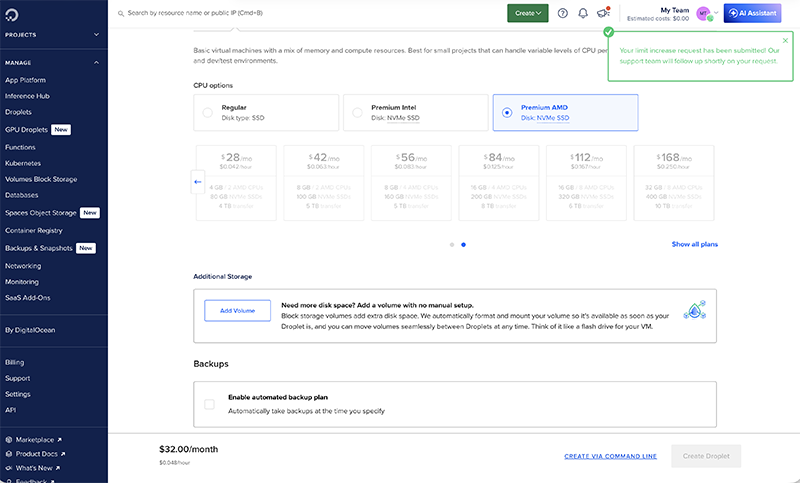This screenshot has width=800, height=483.
Task: Expand the Projects section
Action: click(x=96, y=34)
